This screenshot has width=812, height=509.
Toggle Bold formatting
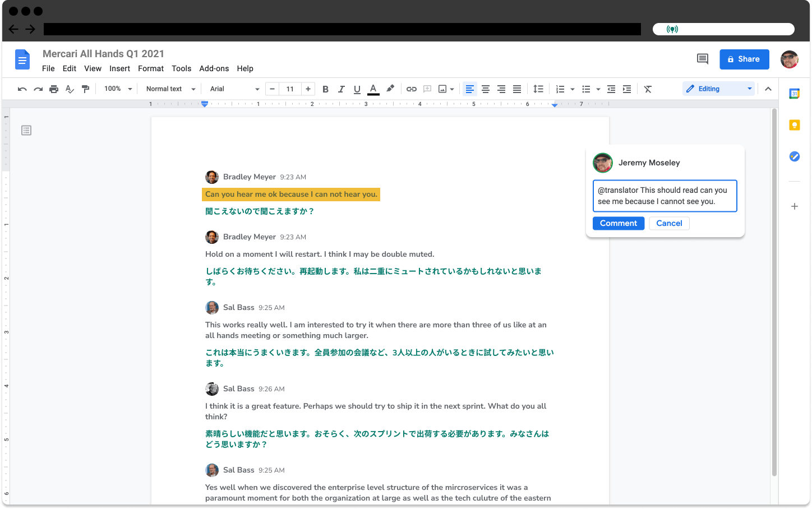(x=325, y=89)
